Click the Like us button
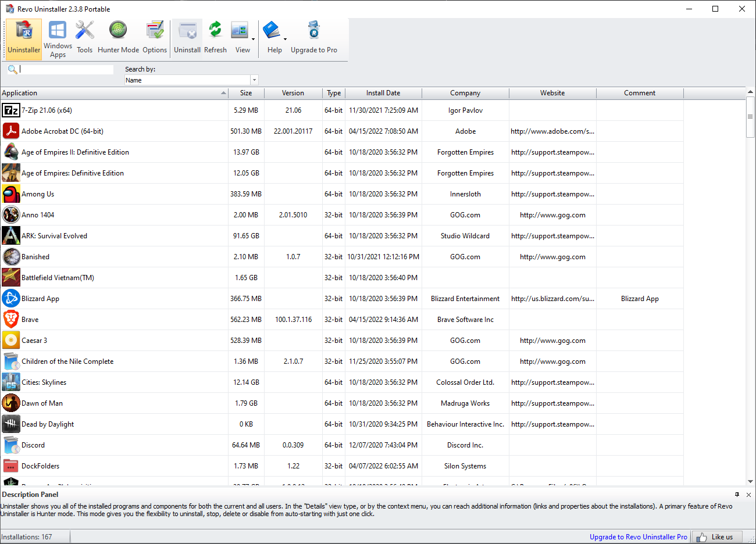The height and width of the screenshot is (544, 756). pyautogui.click(x=716, y=537)
